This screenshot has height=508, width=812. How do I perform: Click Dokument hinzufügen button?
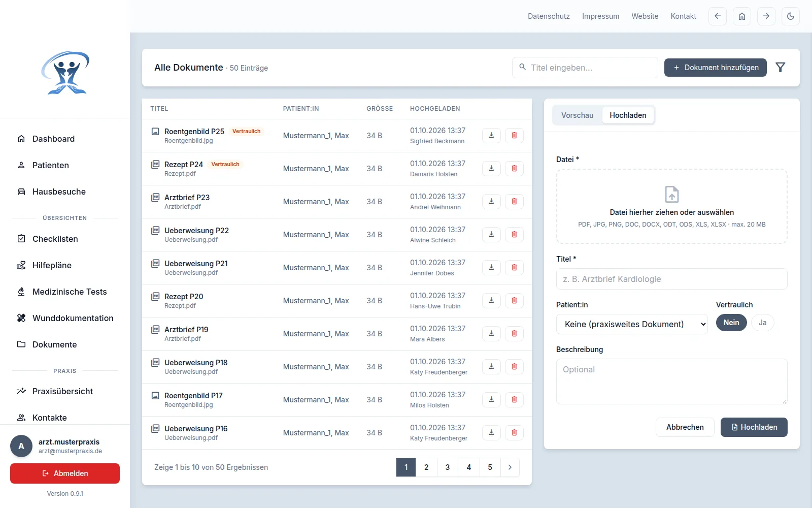716,68
